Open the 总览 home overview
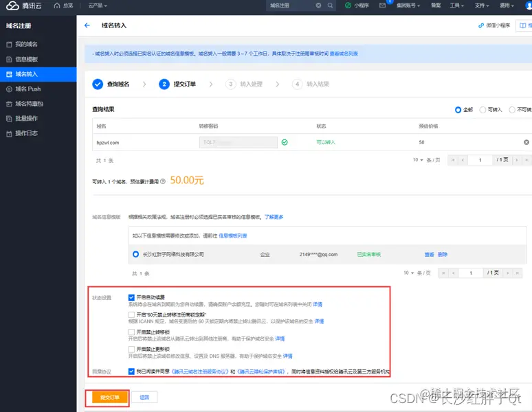Screen dimensions: 532x412 (63, 5)
